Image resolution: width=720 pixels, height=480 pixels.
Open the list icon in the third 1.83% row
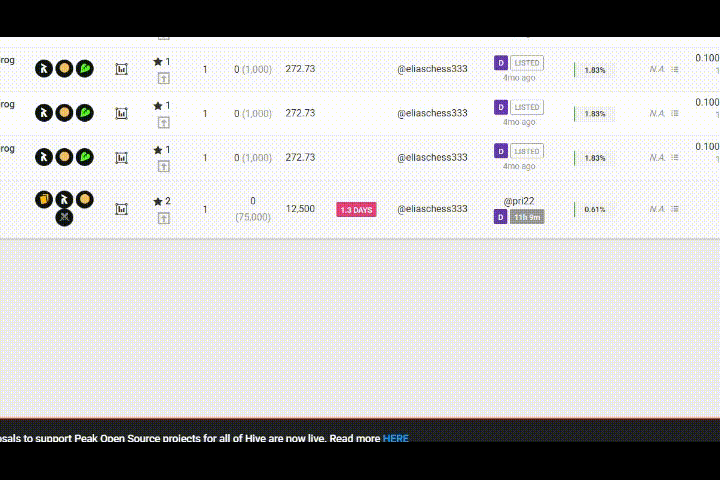point(675,158)
